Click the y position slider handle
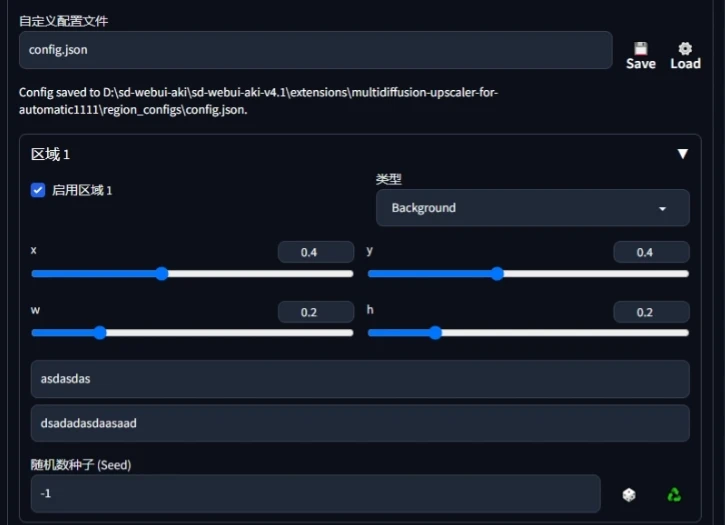Image resolution: width=725 pixels, height=525 pixels. tap(497, 273)
